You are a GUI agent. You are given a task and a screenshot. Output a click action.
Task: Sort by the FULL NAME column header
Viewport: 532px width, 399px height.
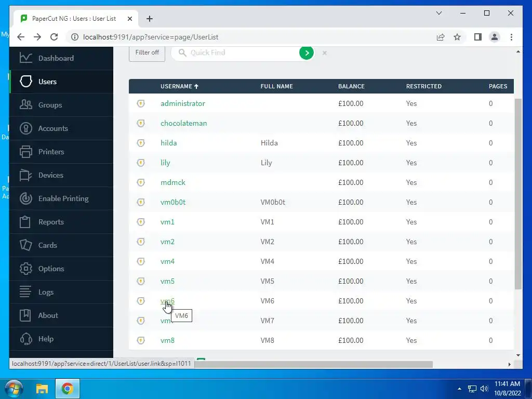point(276,86)
